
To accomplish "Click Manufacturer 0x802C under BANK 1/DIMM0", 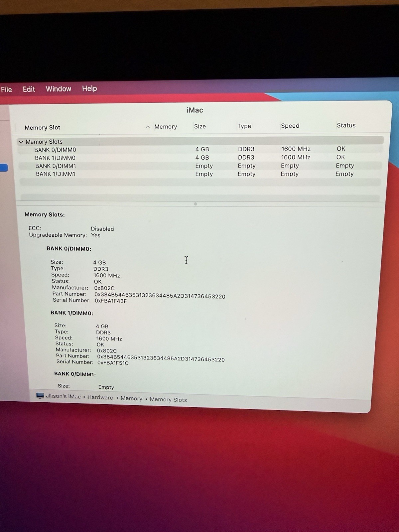I will (107, 351).
